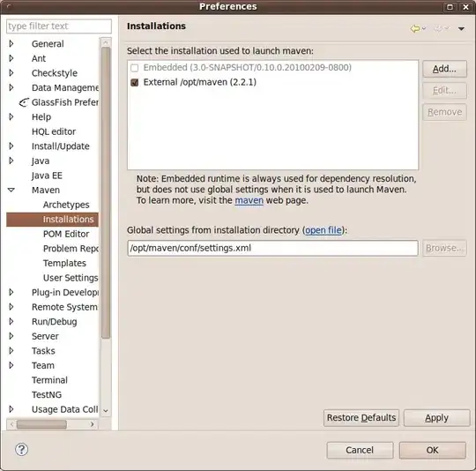Open User Settings preferences page
This screenshot has height=471, width=476.
click(71, 278)
